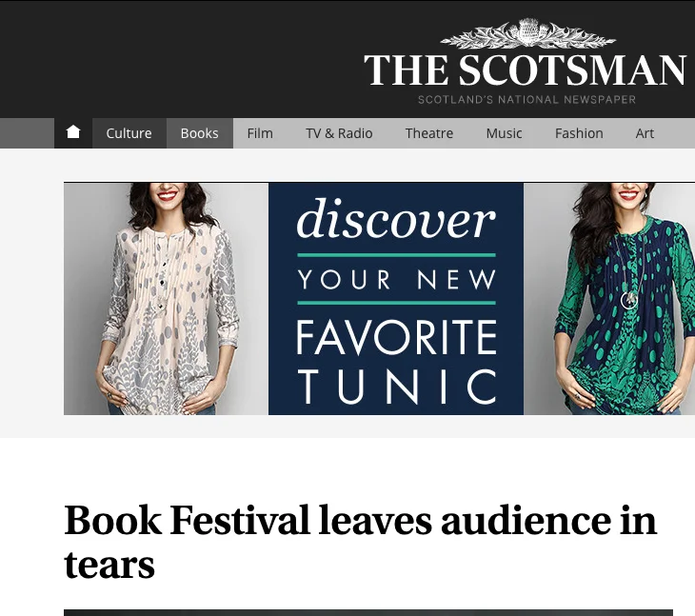
Task: Go to the Art section
Action: coord(645,133)
